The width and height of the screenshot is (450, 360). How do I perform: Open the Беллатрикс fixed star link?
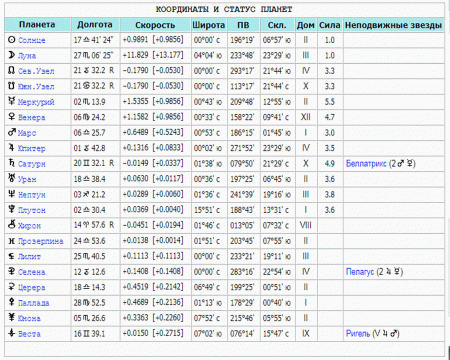(x=366, y=164)
